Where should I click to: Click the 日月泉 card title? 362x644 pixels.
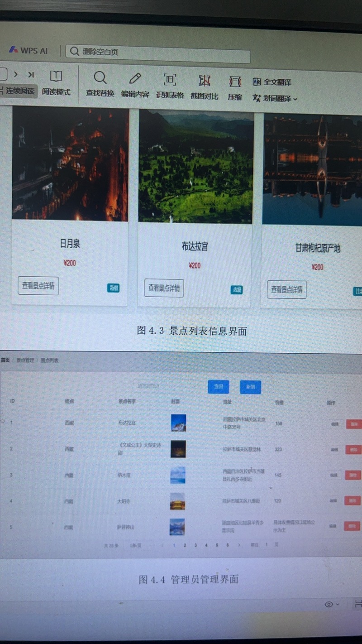click(x=70, y=243)
